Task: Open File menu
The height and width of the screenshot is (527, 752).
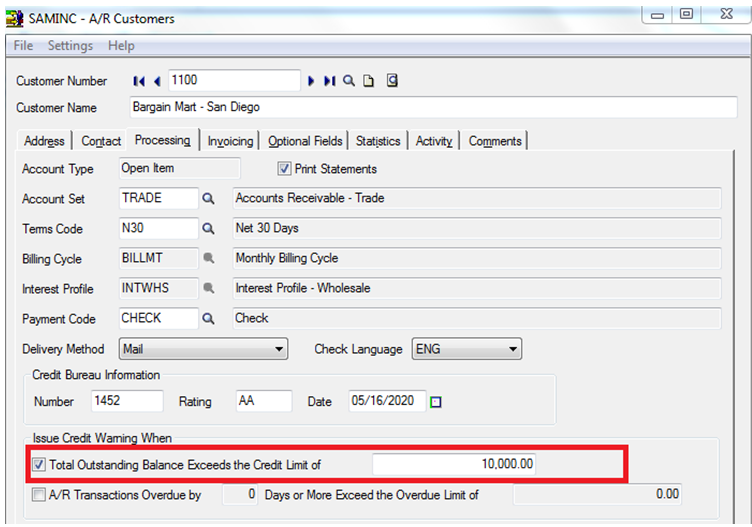Action: (23, 46)
